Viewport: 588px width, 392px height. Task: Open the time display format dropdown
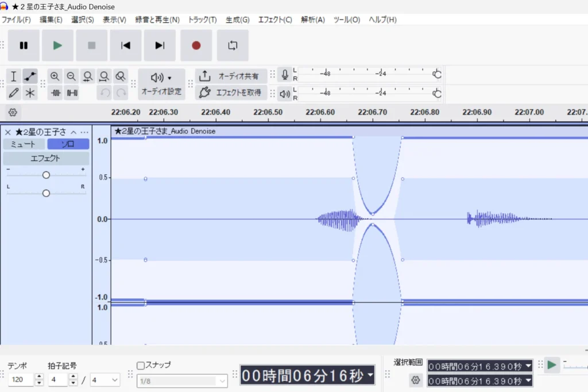369,375
